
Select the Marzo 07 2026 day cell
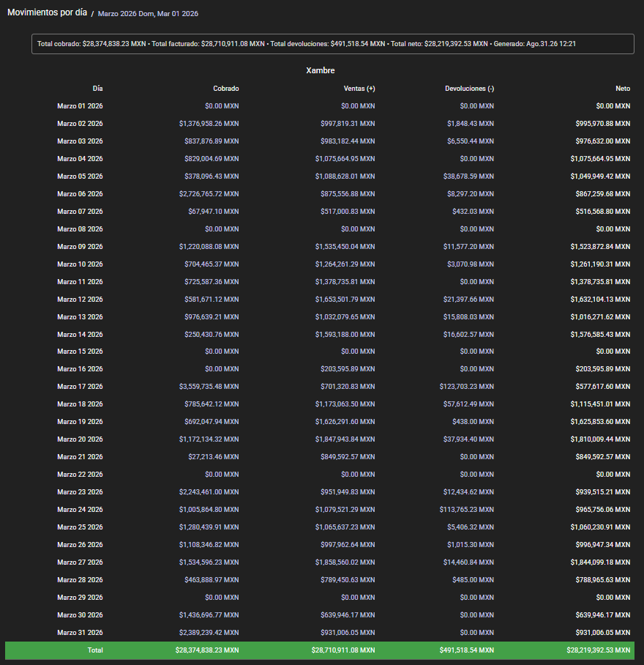click(x=80, y=212)
